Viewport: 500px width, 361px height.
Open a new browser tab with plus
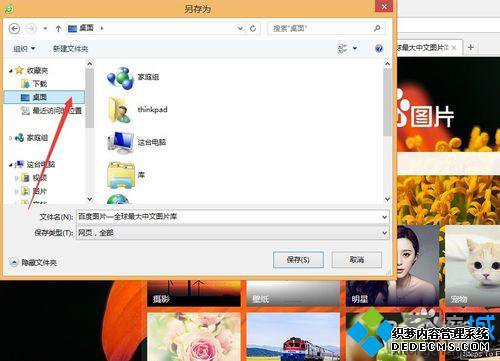tap(471, 48)
